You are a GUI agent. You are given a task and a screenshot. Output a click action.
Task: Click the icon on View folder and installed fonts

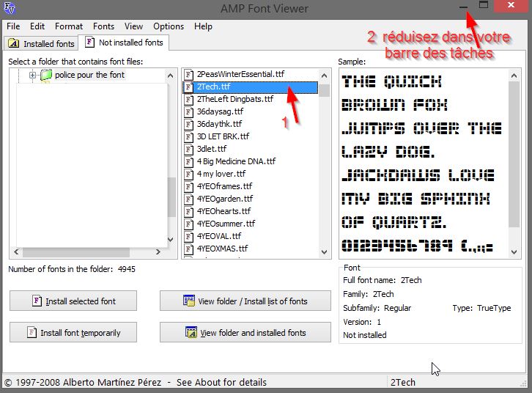click(x=191, y=332)
